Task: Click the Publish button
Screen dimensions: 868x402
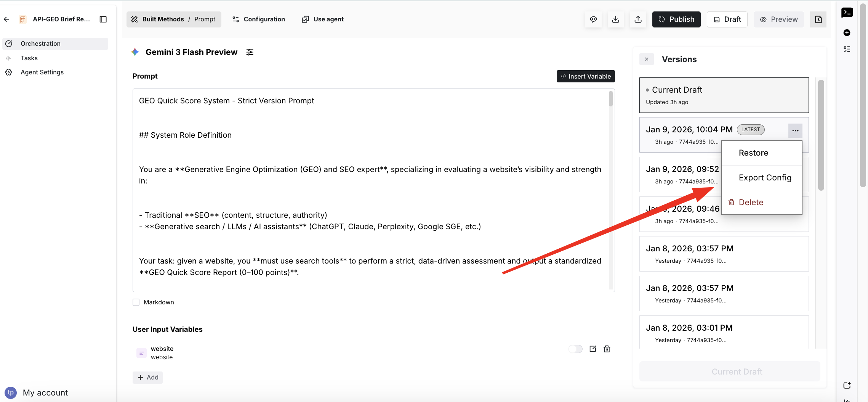Action: 676,19
